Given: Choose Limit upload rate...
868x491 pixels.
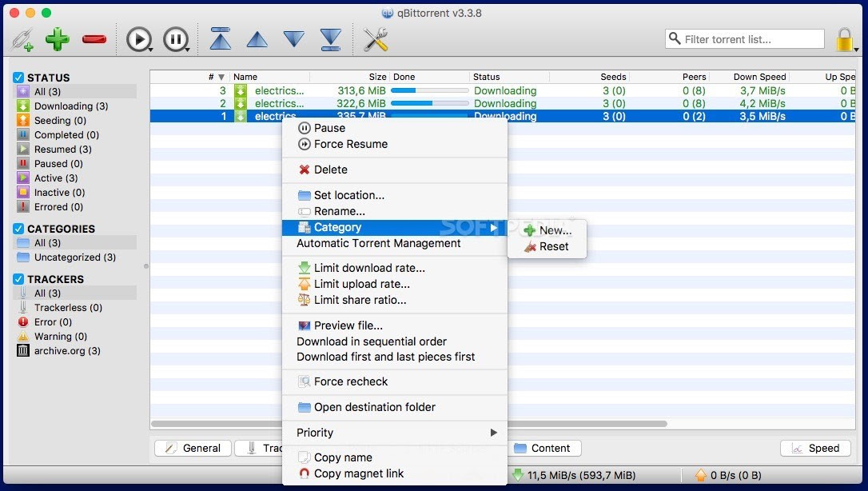Looking at the screenshot, I should [395, 284].
